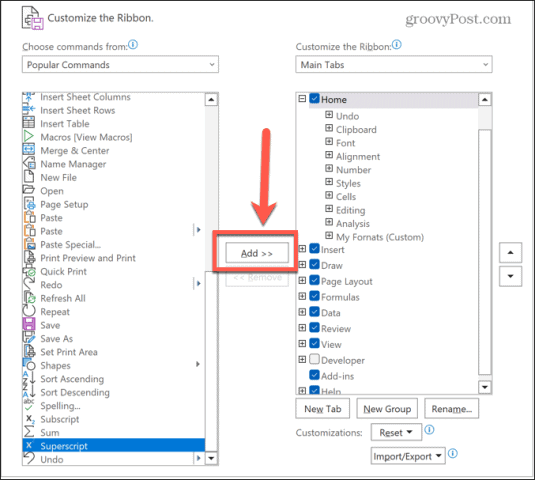Click the Rename... button
The height and width of the screenshot is (480, 535).
pos(451,409)
